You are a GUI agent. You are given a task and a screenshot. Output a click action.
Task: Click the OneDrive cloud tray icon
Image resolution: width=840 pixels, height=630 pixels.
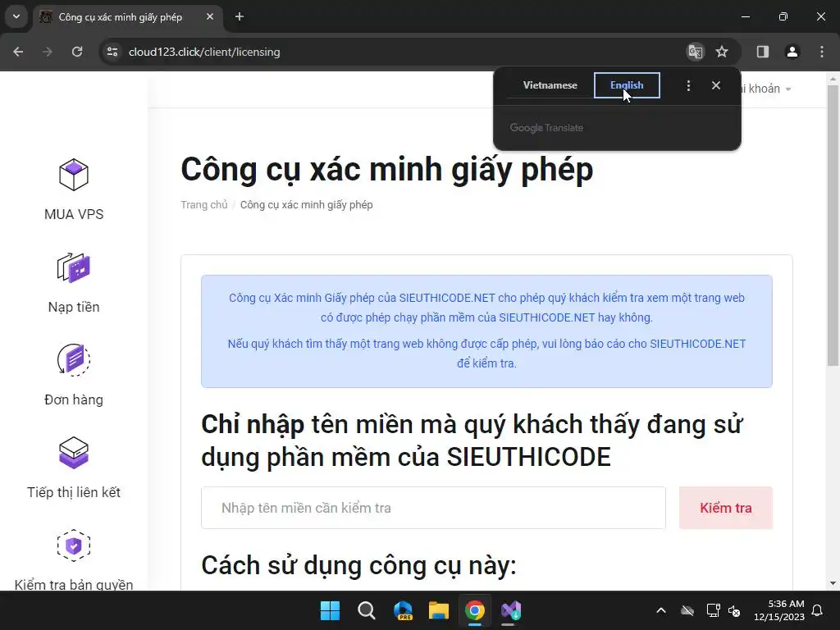687,610
